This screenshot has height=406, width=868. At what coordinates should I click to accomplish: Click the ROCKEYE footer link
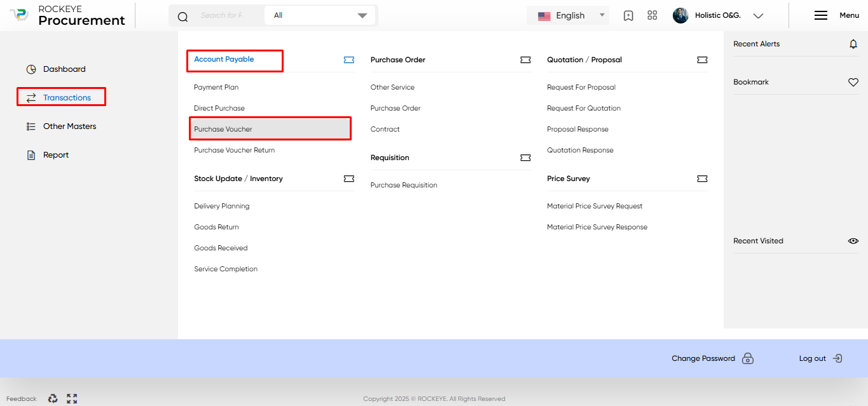click(x=432, y=399)
